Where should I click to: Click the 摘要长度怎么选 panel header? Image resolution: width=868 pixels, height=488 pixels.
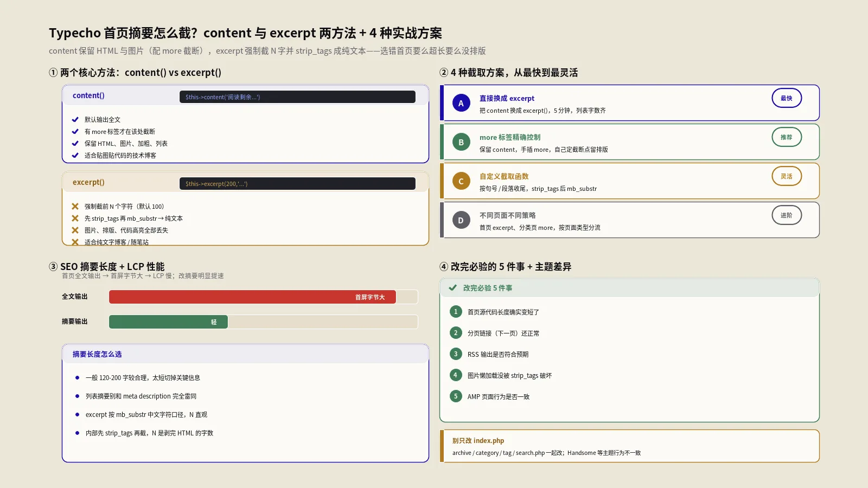[245, 354]
